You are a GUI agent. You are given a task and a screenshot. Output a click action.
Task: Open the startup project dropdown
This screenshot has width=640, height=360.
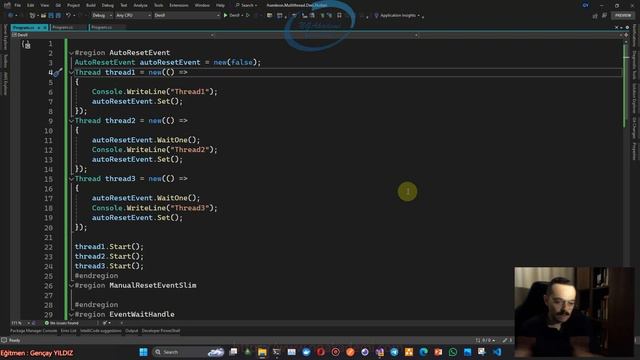click(187, 16)
